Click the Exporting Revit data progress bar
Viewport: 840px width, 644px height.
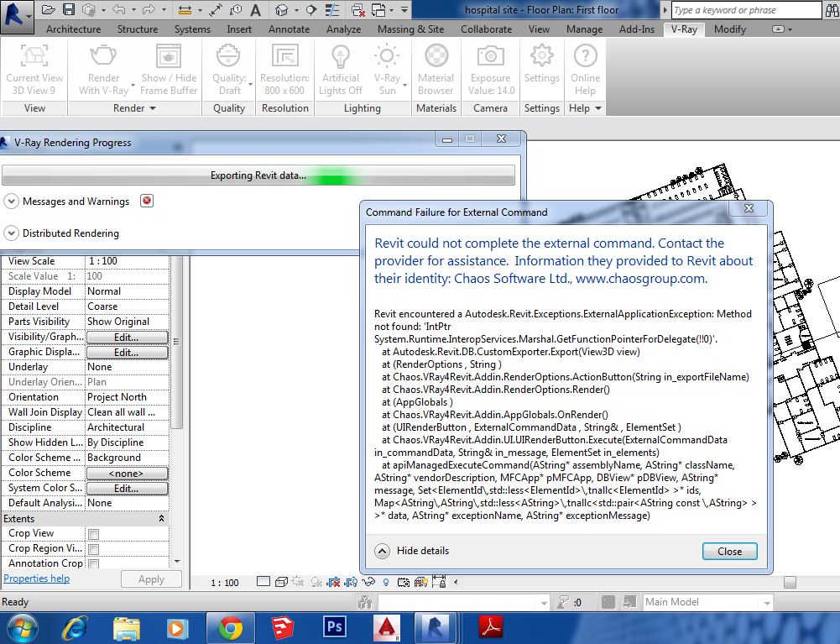pos(258,175)
